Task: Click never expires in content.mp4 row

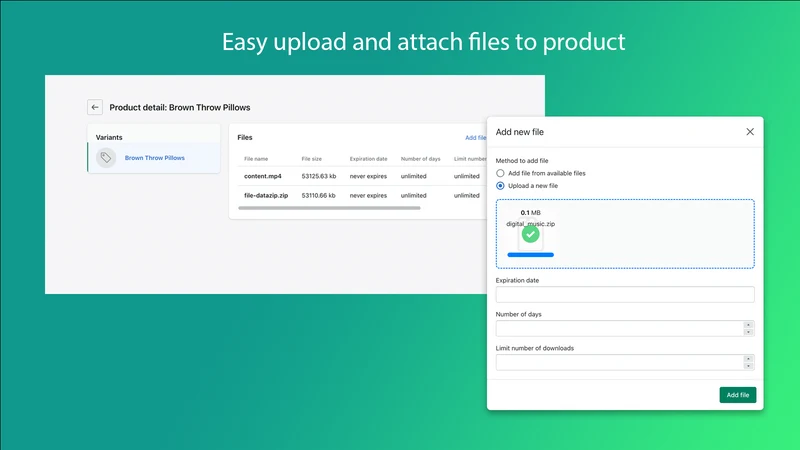Action: 368,176
